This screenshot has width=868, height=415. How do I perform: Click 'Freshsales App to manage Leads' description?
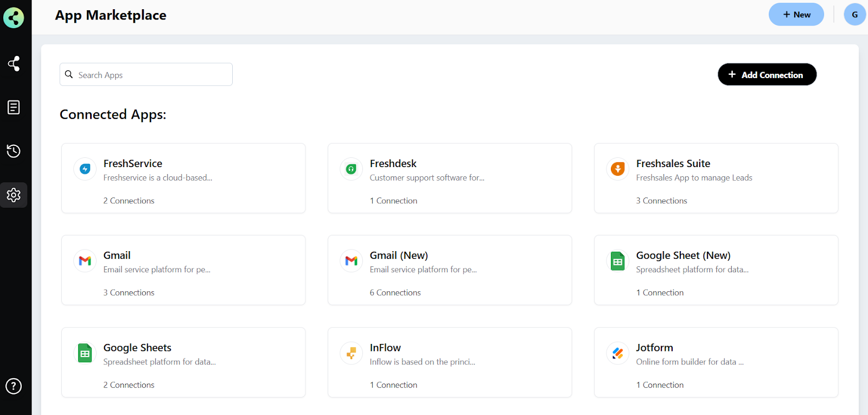[x=694, y=177]
